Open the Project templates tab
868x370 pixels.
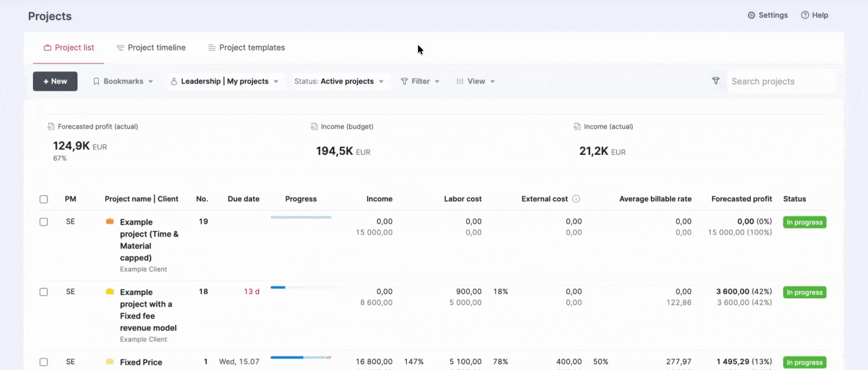(246, 48)
